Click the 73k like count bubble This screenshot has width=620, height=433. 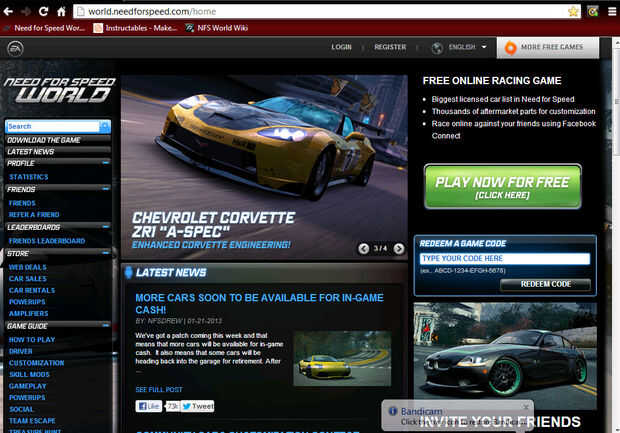(x=172, y=406)
